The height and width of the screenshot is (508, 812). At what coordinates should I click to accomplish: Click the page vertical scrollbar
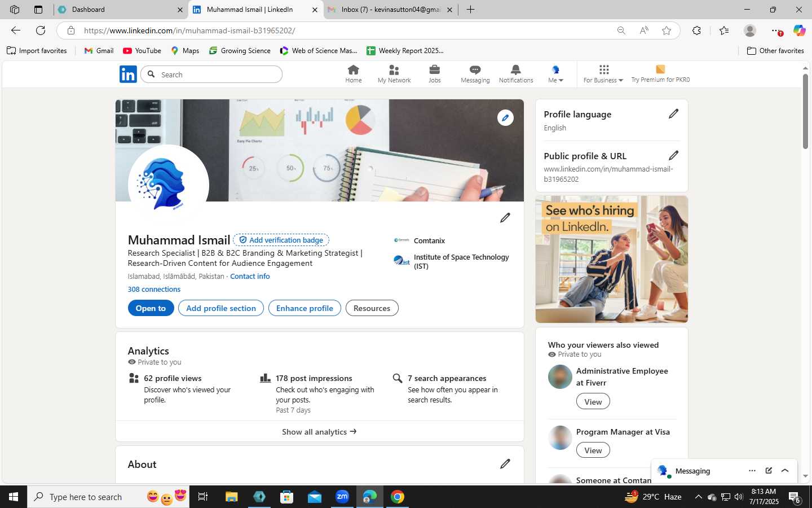[805, 111]
